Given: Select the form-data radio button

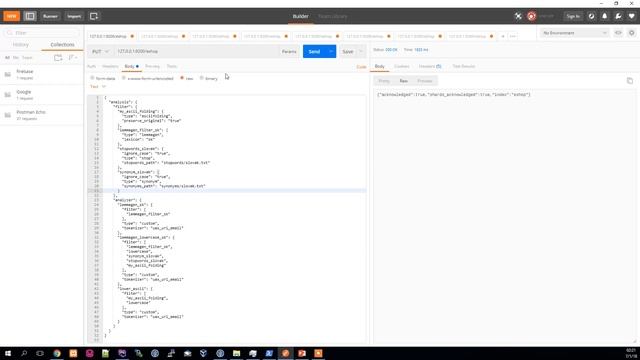Looking at the screenshot, I should pos(93,78).
